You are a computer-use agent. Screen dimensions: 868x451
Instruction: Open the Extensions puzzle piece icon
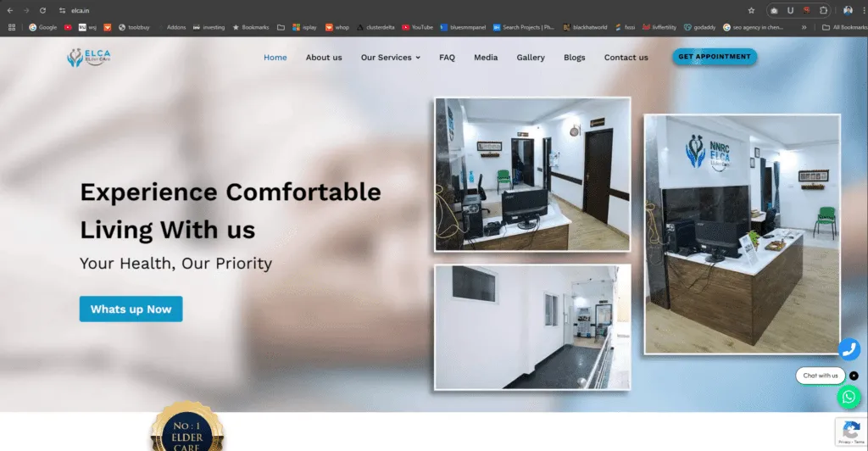pos(823,10)
